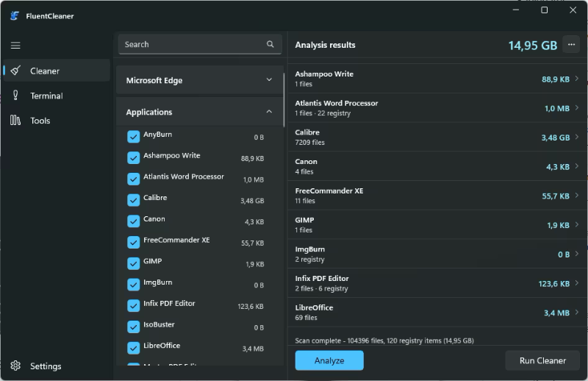Open the Settings page
This screenshot has height=381, width=588.
tap(57, 366)
